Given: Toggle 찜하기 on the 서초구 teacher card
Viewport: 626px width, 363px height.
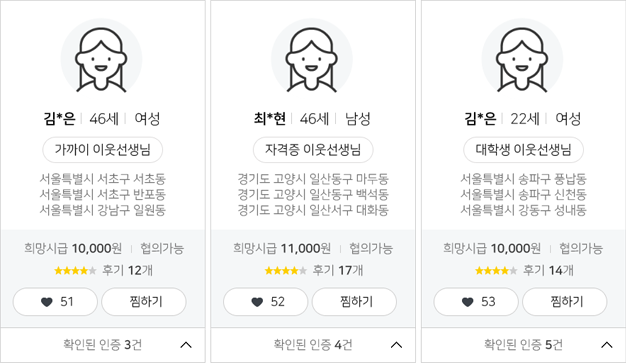Looking at the screenshot, I should coord(144,302).
